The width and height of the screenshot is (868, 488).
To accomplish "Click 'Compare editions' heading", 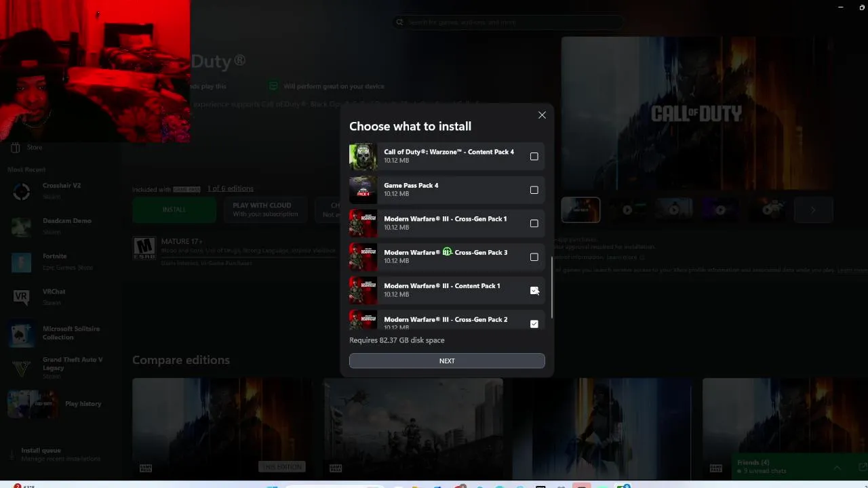I will tap(181, 360).
